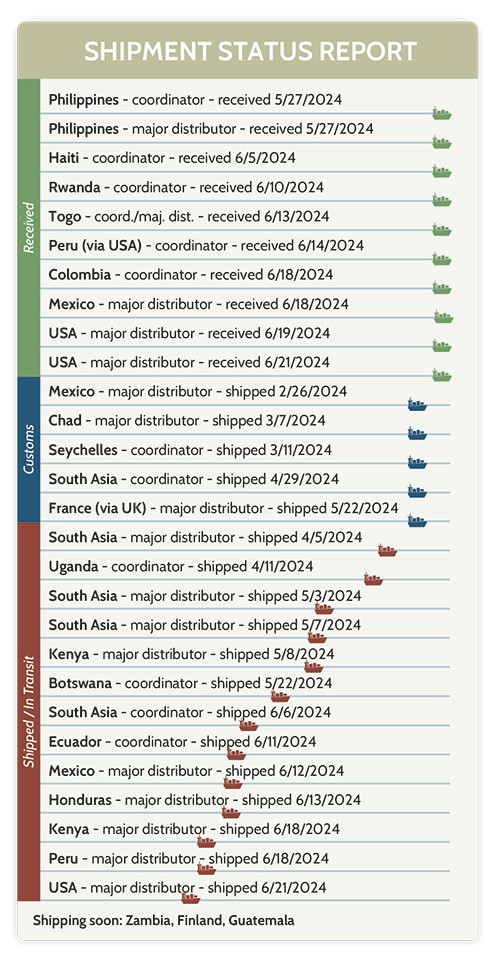This screenshot has height=963, width=500.
Task: Click the blue ship icon for Seychelles coordinator
Action: (417, 462)
